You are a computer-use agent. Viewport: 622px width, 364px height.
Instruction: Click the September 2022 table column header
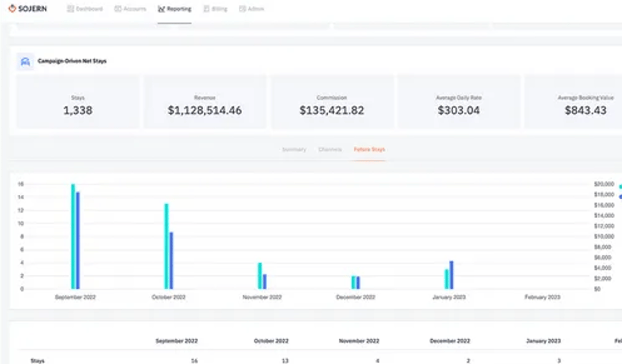176,341
